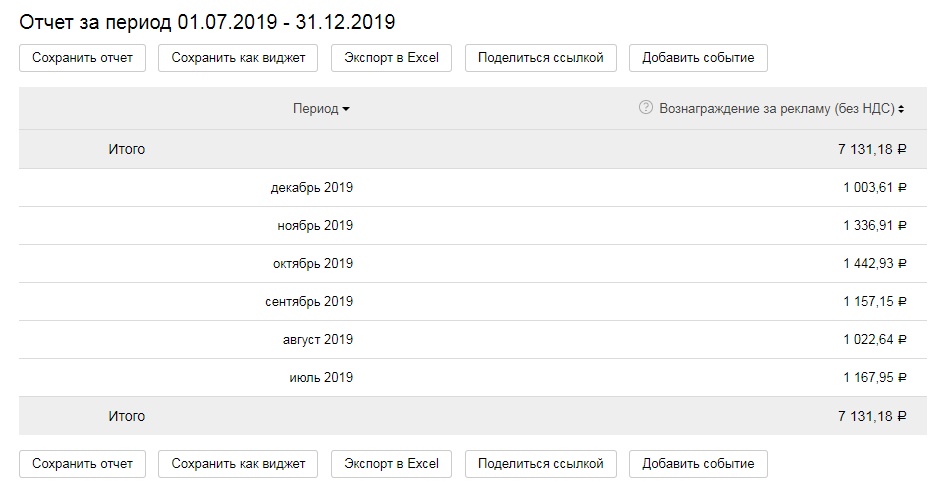The image size is (939, 484).
Task: Click bottom Поделиться ссылкой button
Action: tap(540, 464)
